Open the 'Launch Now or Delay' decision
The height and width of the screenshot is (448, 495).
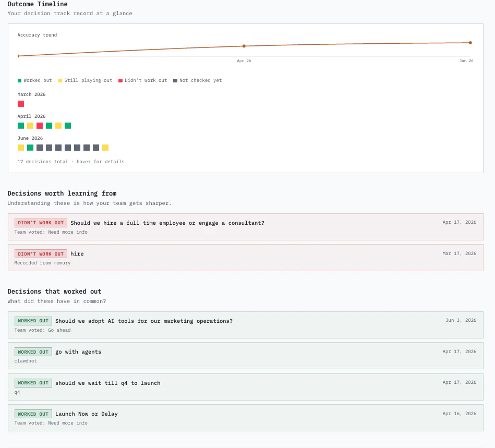pyautogui.click(x=246, y=418)
